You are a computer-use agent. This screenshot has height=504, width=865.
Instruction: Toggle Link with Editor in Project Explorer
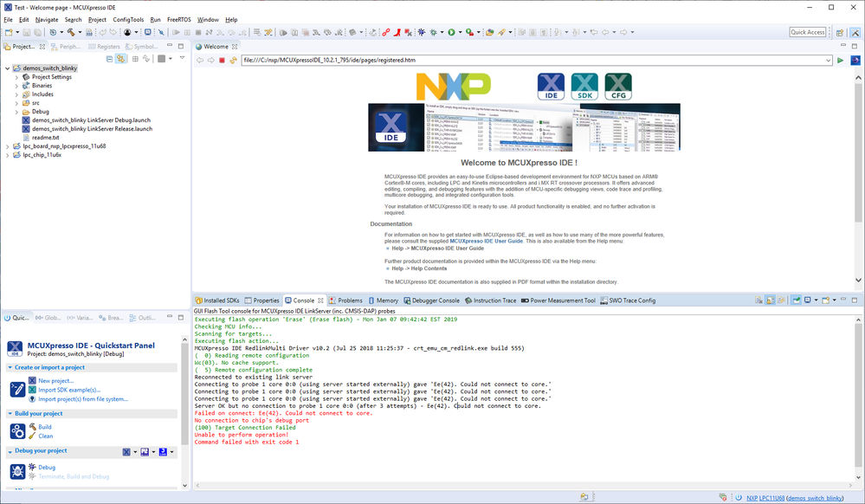click(120, 59)
